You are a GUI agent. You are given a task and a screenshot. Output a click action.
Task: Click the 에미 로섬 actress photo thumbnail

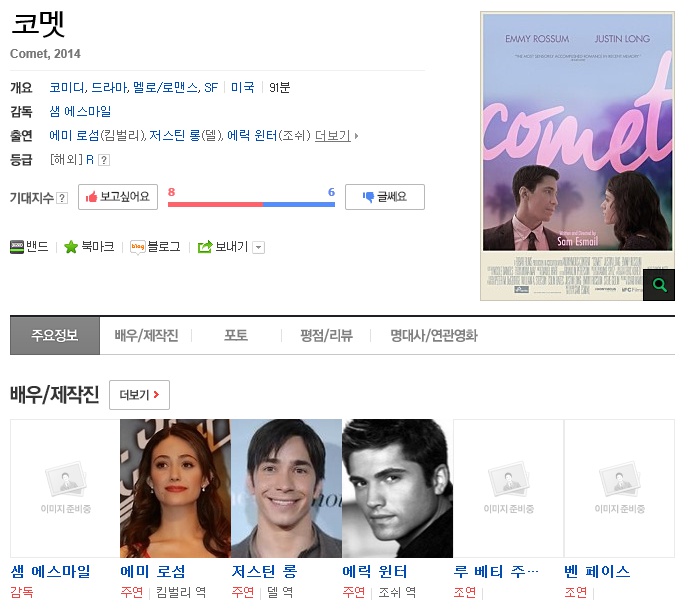tap(175, 488)
